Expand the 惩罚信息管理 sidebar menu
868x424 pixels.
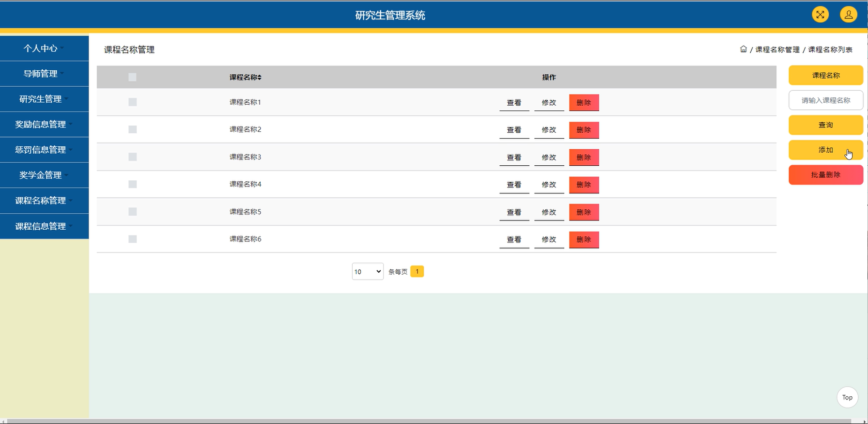click(44, 150)
